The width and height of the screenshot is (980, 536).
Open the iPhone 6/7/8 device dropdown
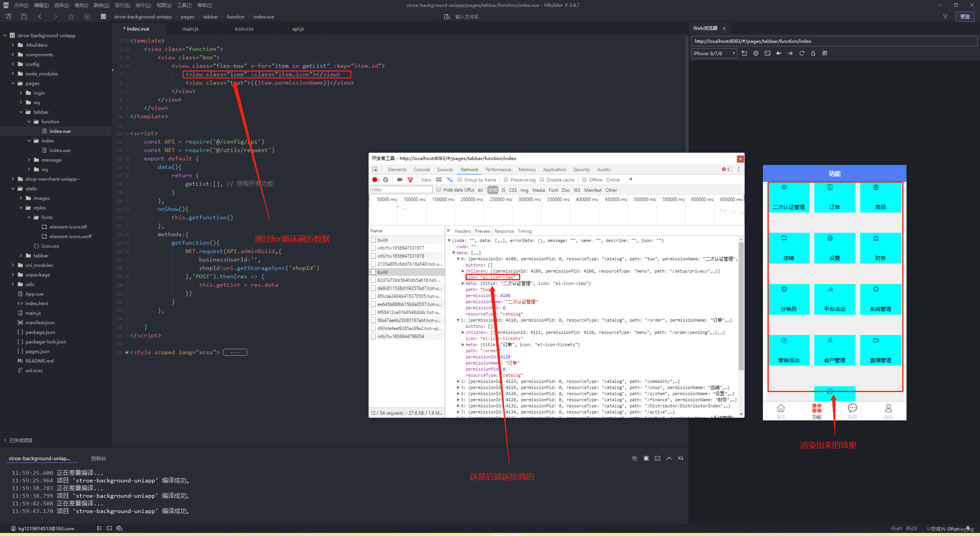pyautogui.click(x=714, y=53)
